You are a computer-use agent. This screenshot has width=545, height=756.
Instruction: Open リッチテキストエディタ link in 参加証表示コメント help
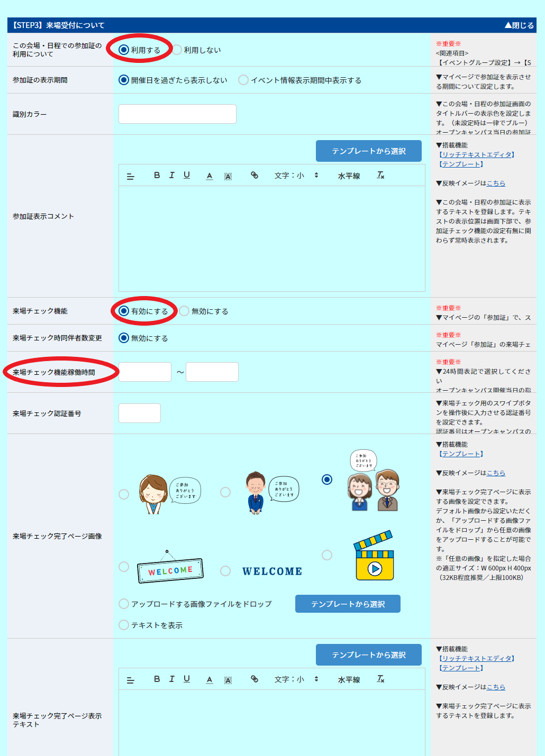(477, 155)
